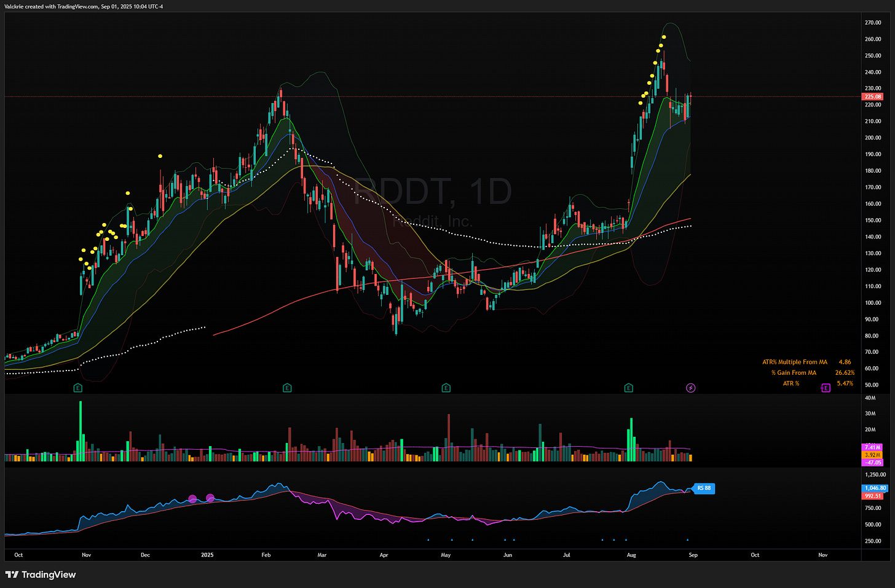This screenshot has height=588, width=895.
Task: Open the green earnings E marker just before Aug
Action: coord(628,388)
